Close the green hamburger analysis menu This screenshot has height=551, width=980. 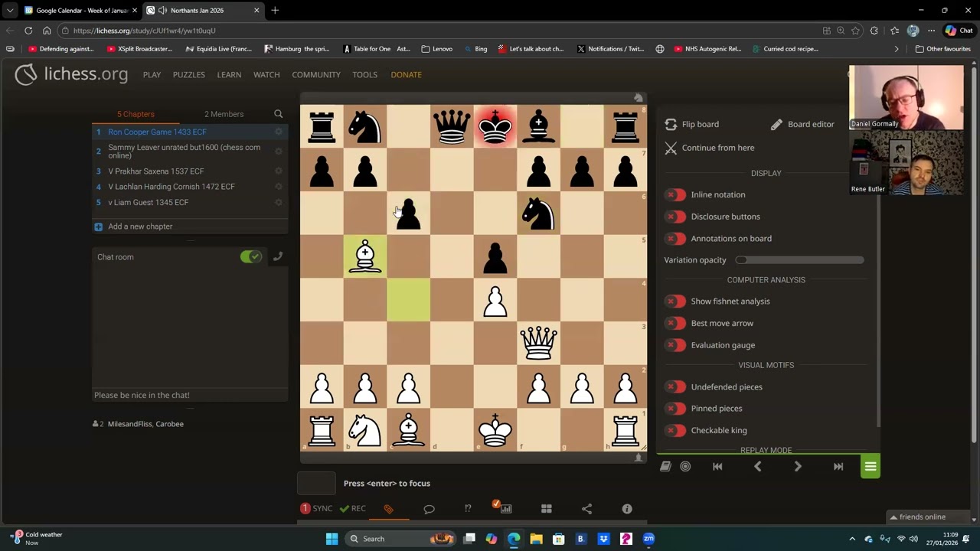click(x=871, y=467)
